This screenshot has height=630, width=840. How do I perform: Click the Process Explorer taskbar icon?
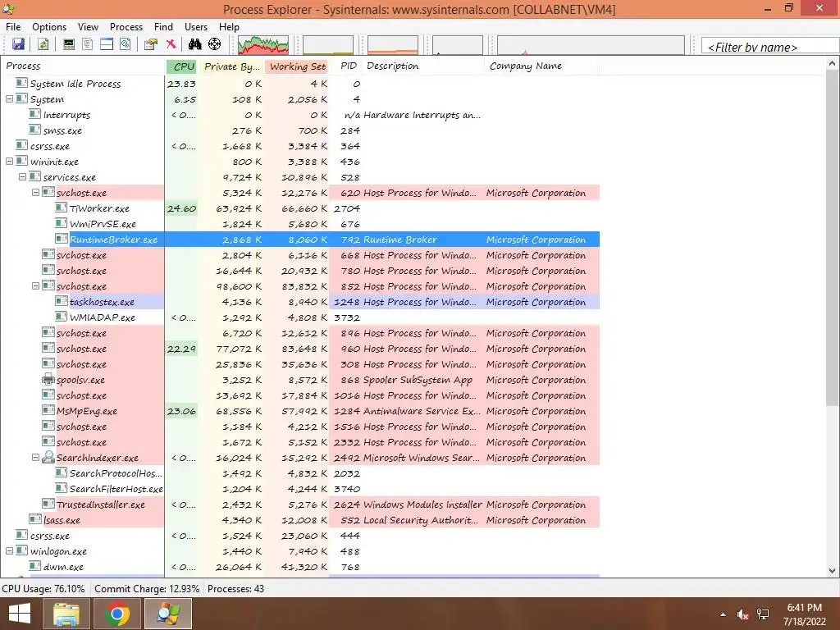pos(167,614)
